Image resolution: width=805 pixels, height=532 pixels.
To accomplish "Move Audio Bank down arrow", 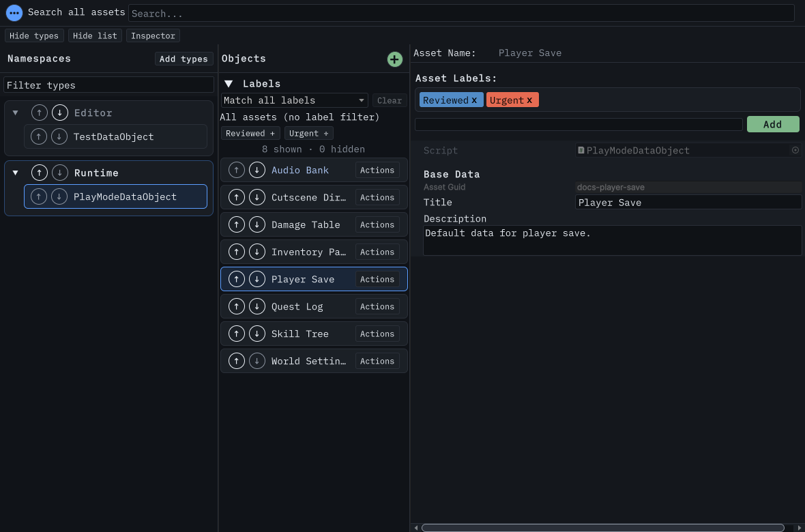I will pyautogui.click(x=257, y=170).
